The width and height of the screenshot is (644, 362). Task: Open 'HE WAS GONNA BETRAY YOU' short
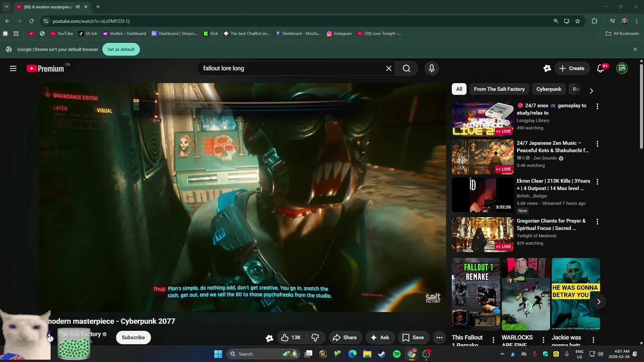pyautogui.click(x=576, y=294)
